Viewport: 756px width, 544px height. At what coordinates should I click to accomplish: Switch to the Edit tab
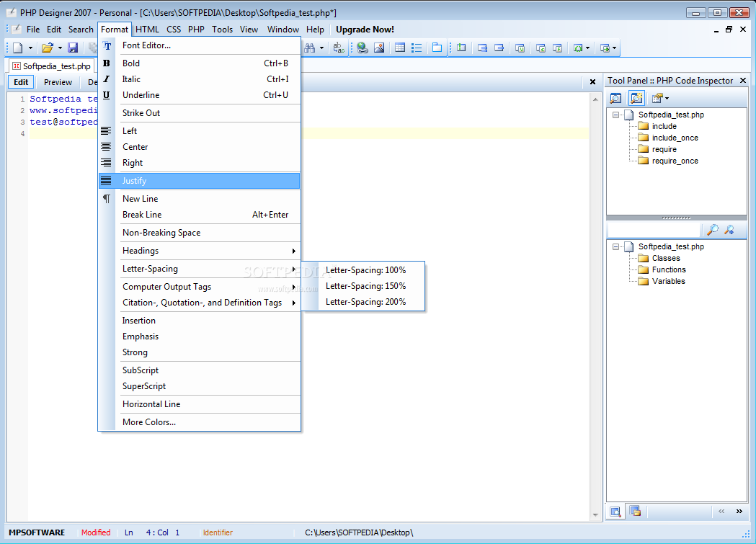[x=21, y=82]
